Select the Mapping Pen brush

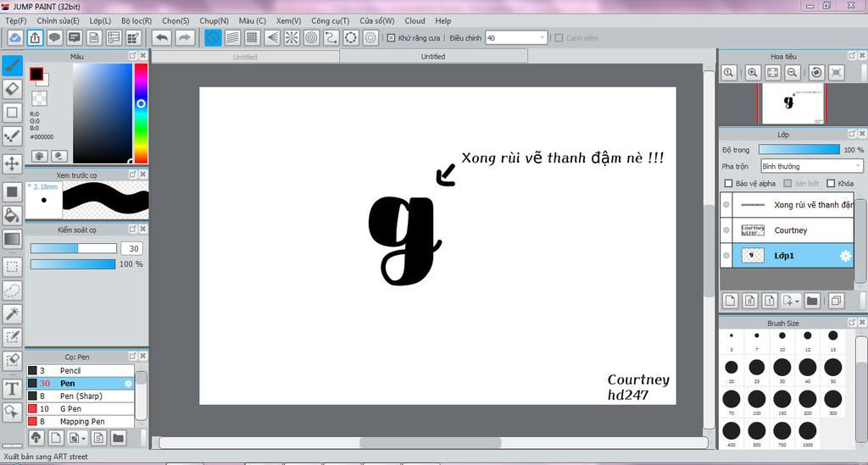pos(81,421)
